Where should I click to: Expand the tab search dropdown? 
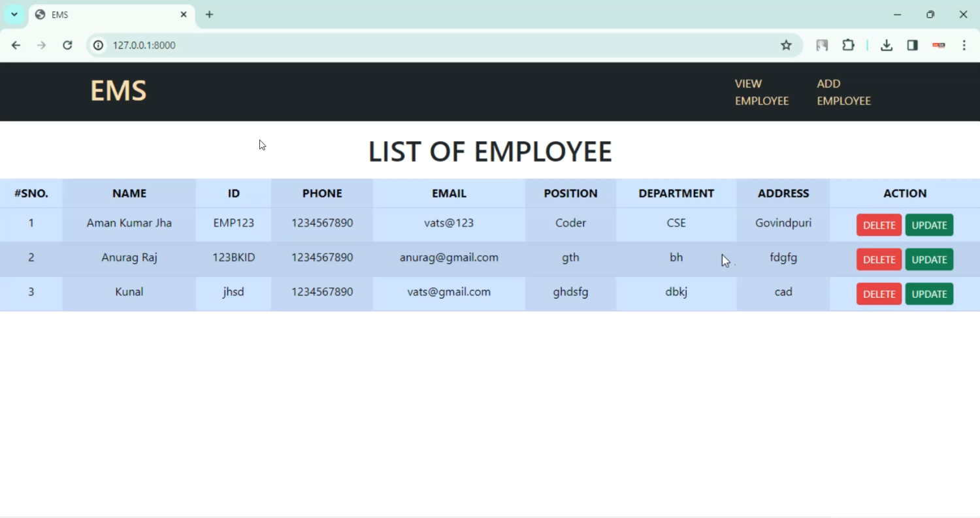coord(14,14)
